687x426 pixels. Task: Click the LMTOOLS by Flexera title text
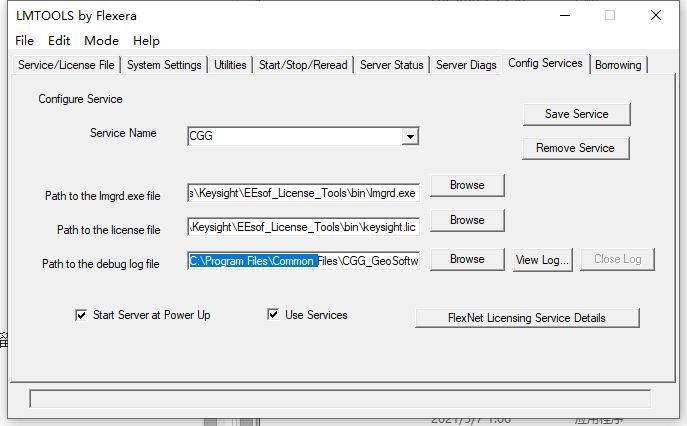tap(76, 16)
